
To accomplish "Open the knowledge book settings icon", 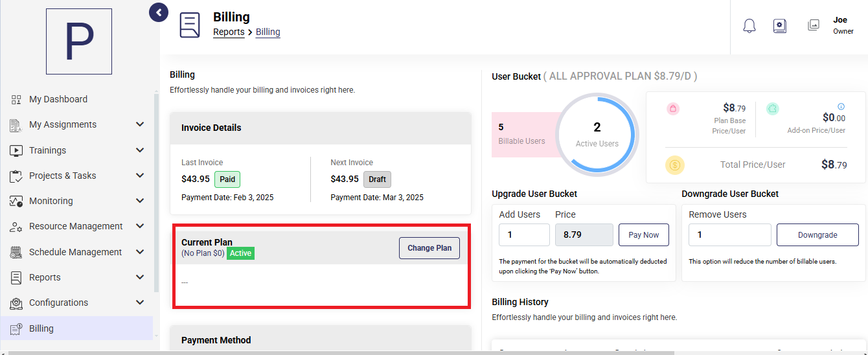I will click(780, 26).
